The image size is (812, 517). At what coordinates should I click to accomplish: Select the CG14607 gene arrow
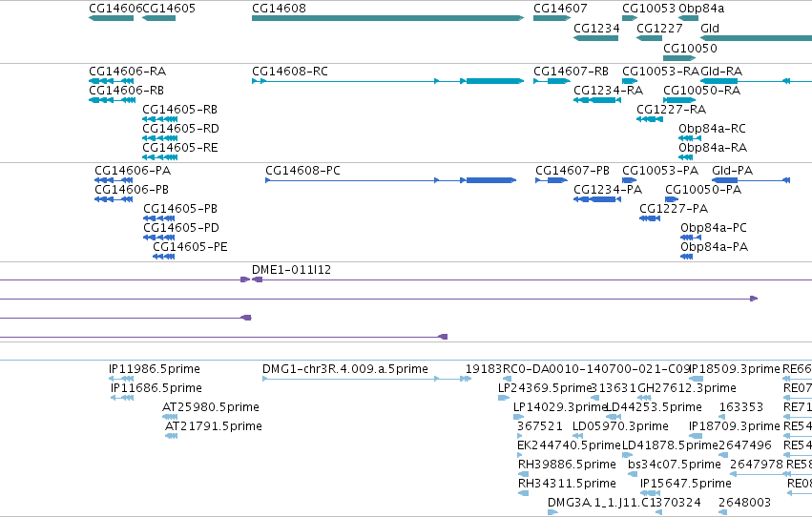[552, 18]
